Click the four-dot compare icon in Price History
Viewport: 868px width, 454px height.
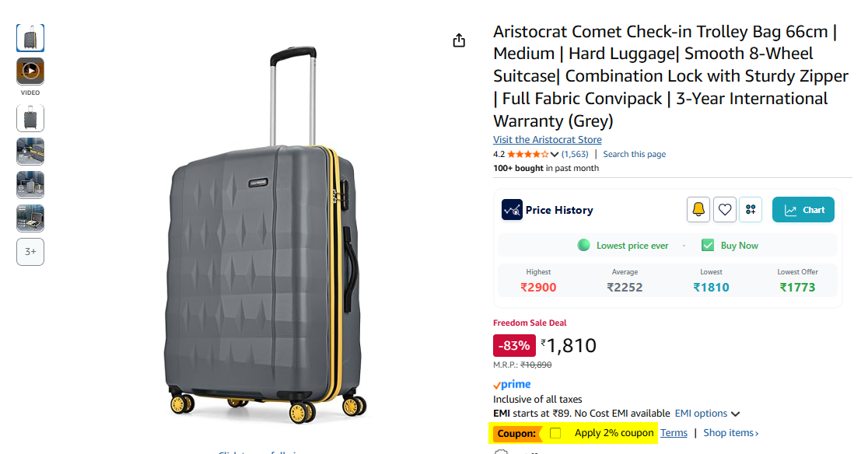751,210
